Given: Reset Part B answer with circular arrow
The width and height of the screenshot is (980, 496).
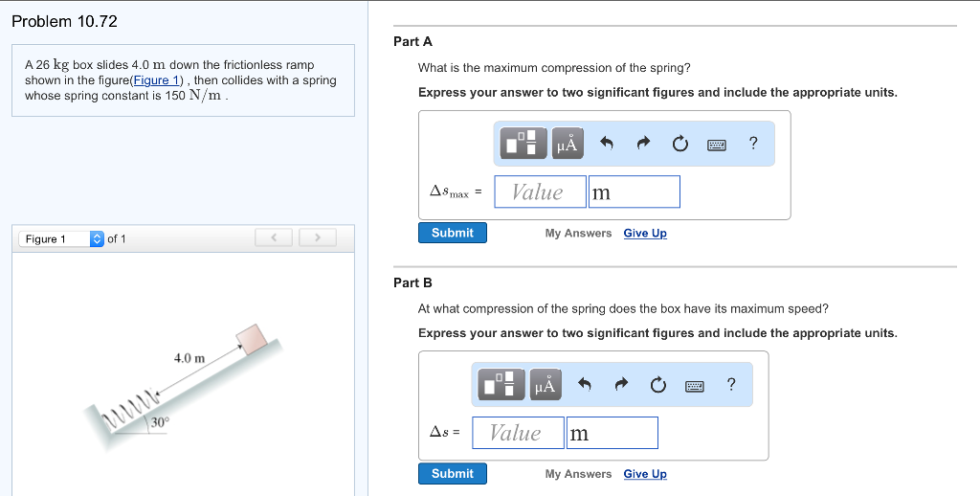Looking at the screenshot, I should tap(657, 385).
